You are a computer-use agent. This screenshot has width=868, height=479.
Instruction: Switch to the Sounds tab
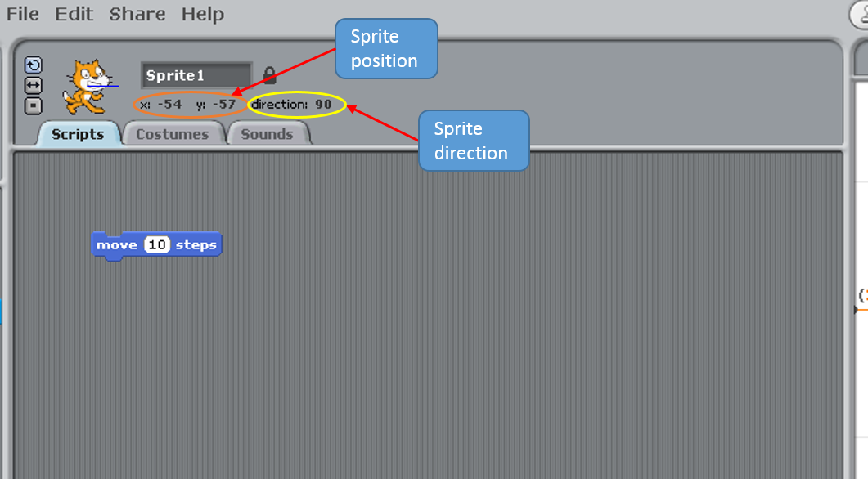(x=268, y=133)
